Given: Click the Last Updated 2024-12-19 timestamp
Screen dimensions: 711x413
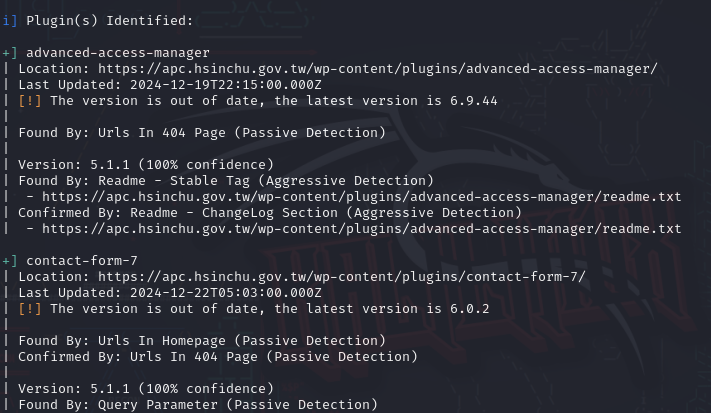Looking at the screenshot, I should tap(226, 85).
